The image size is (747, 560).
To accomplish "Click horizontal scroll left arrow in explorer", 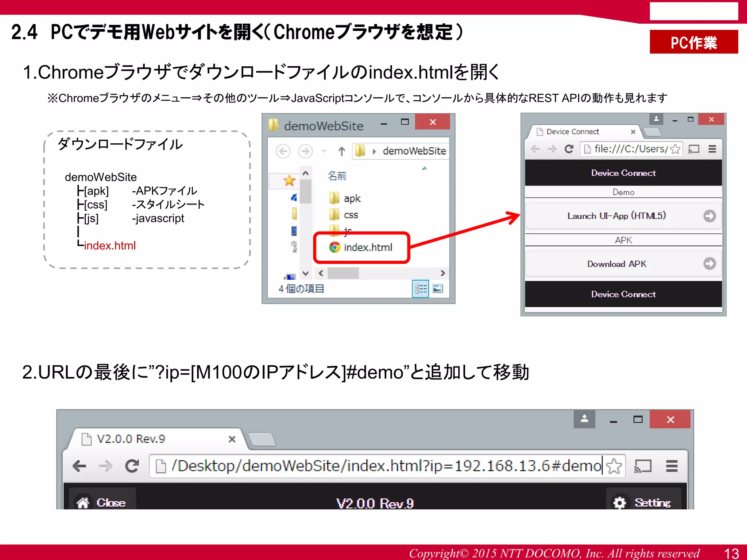I will tap(321, 273).
